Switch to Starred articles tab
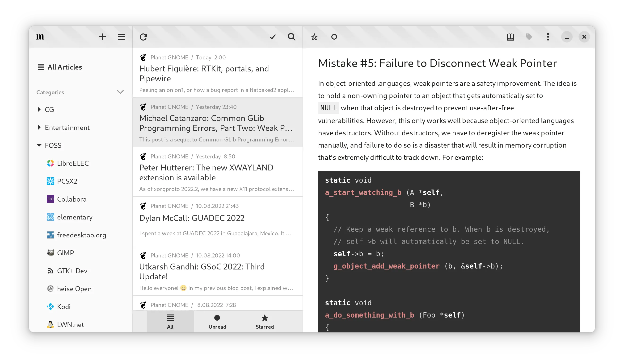Image resolution: width=624 pixels, height=364 pixels. point(265,322)
